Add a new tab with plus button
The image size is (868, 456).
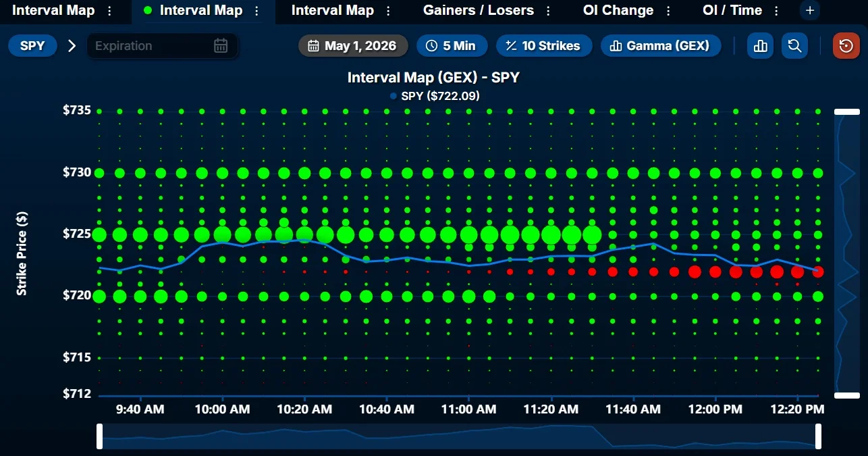coord(810,10)
